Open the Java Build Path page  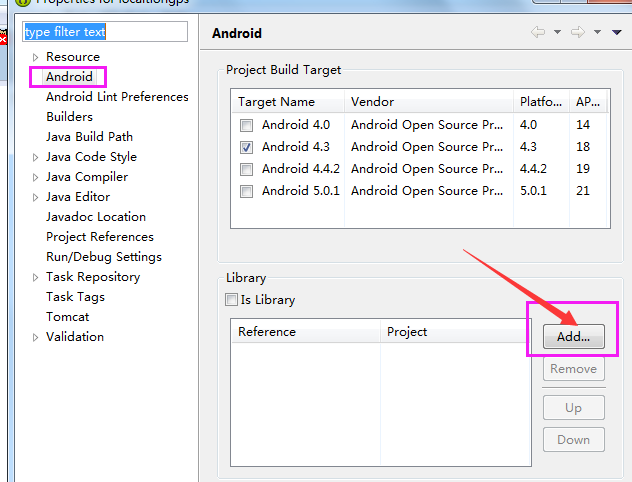tap(89, 137)
